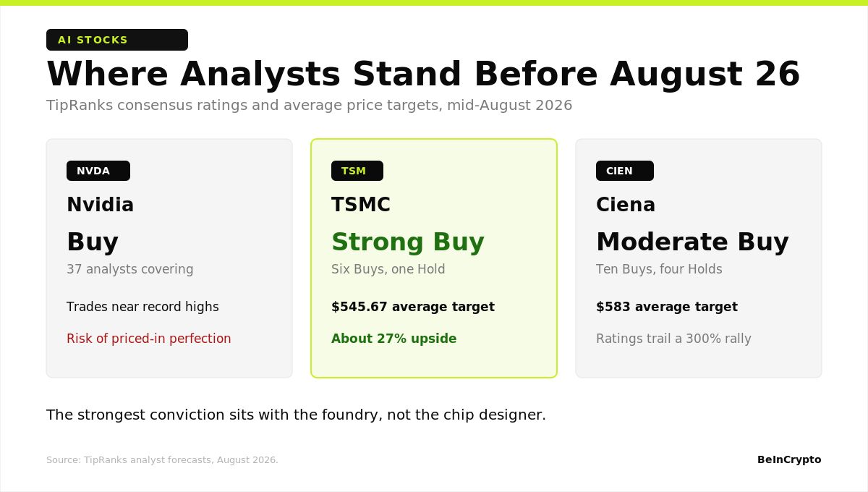Screen dimensions: 868x492
Task: Click Nvidia's Buy rating text
Action: tap(93, 242)
